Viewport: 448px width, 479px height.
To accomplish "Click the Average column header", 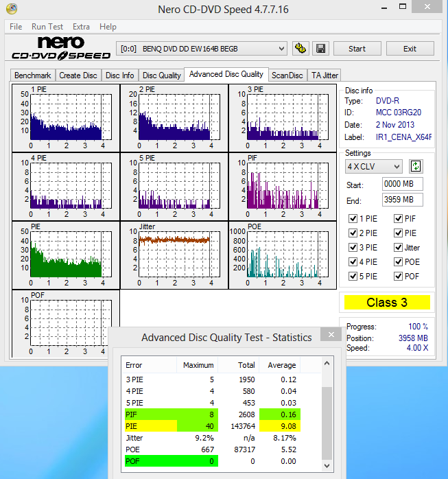I will click(x=280, y=365).
